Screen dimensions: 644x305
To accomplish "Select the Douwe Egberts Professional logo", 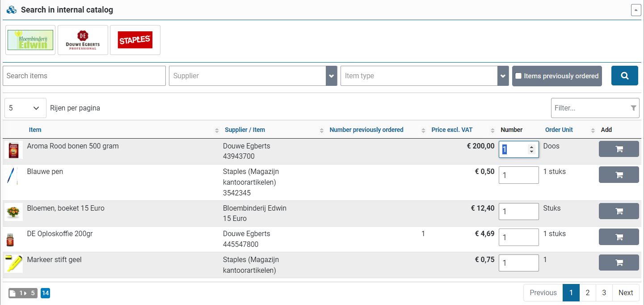I will pyautogui.click(x=83, y=40).
